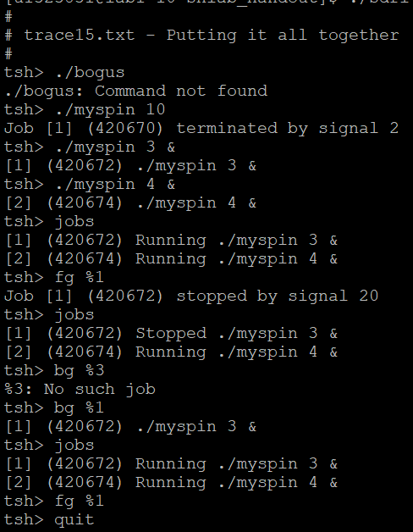Viewport: 413px width, 532px height.
Task: Select the 'Command not found' error line
Action: pos(135,91)
